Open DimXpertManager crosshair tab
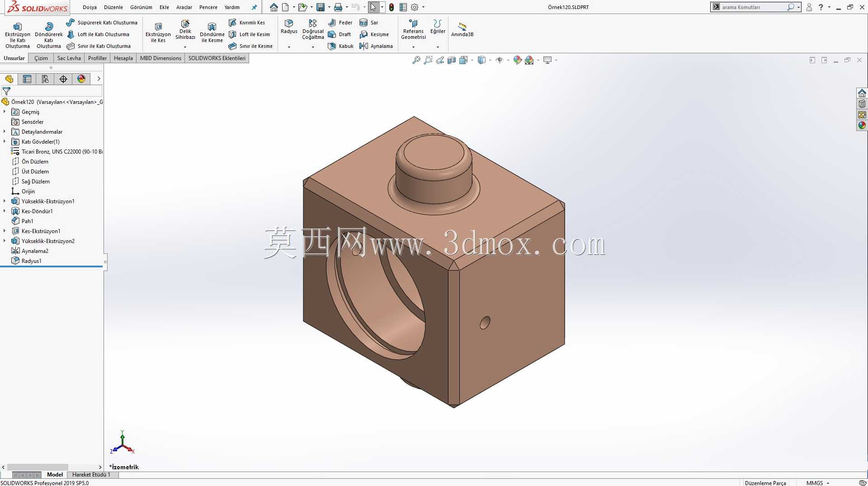 [63, 79]
